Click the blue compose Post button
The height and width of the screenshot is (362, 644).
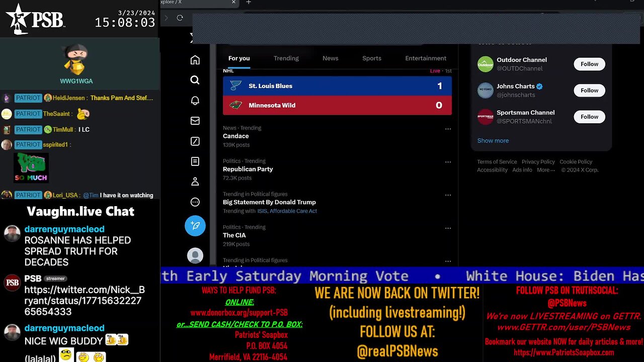[x=195, y=226]
